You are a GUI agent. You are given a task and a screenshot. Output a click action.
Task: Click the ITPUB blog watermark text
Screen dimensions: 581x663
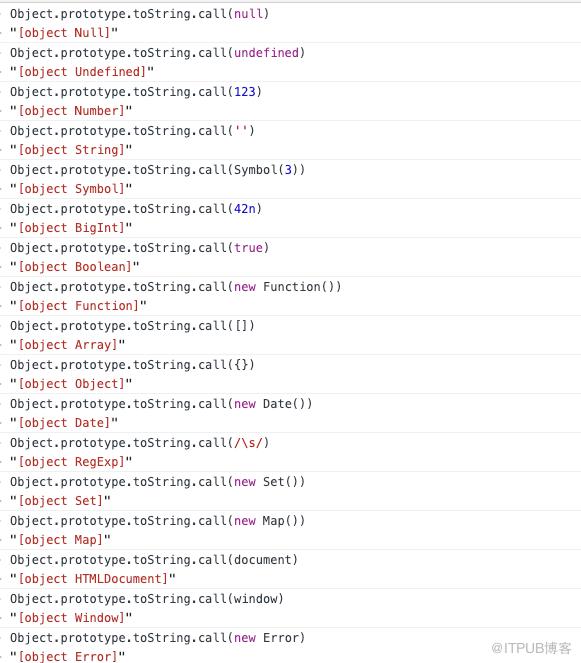coord(531,648)
